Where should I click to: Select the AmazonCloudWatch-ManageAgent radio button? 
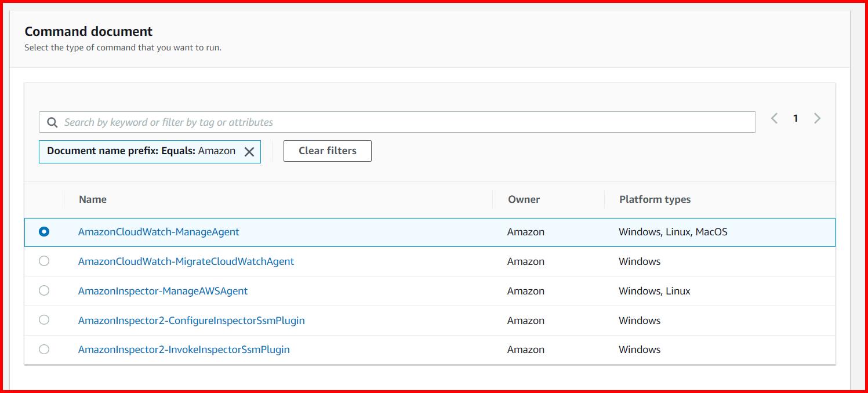(44, 231)
